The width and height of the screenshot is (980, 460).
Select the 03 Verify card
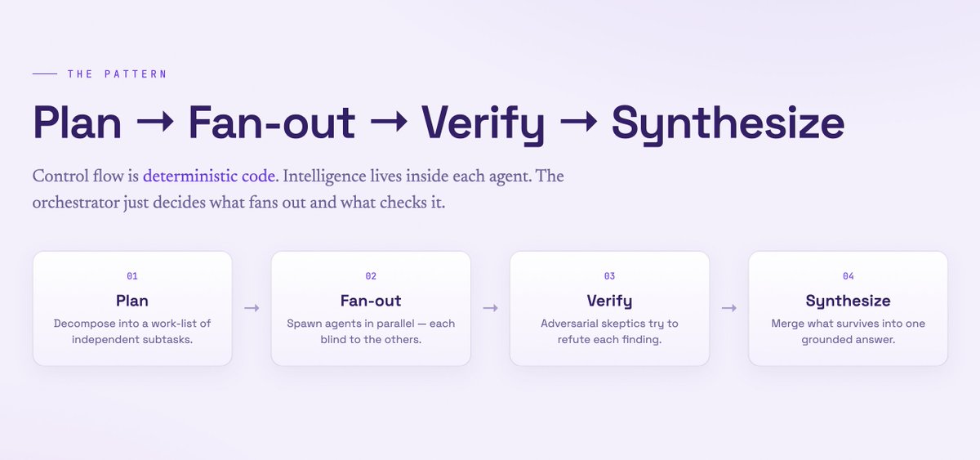609,308
